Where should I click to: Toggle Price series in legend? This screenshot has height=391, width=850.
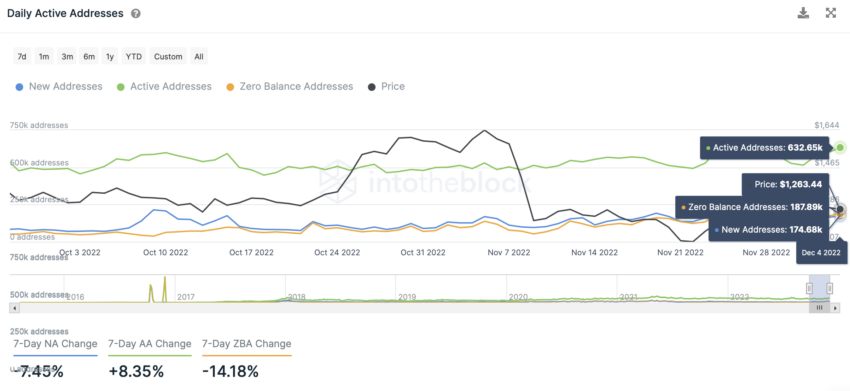[386, 86]
